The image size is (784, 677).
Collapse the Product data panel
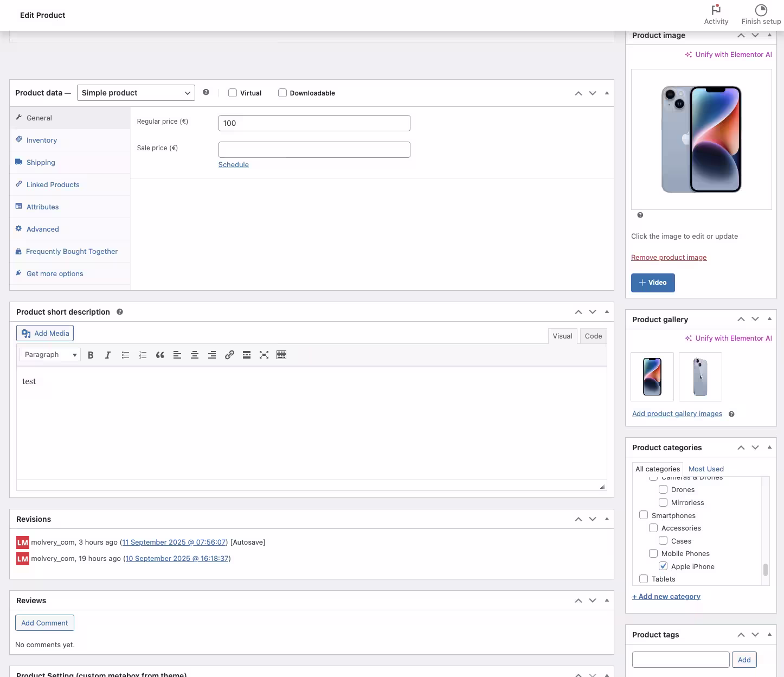pyautogui.click(x=607, y=93)
